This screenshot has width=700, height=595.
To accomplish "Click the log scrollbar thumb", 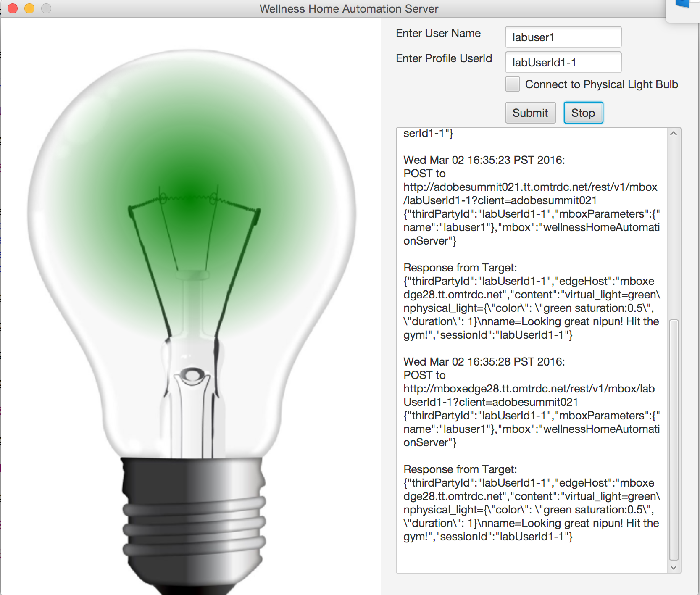I will click(x=674, y=439).
